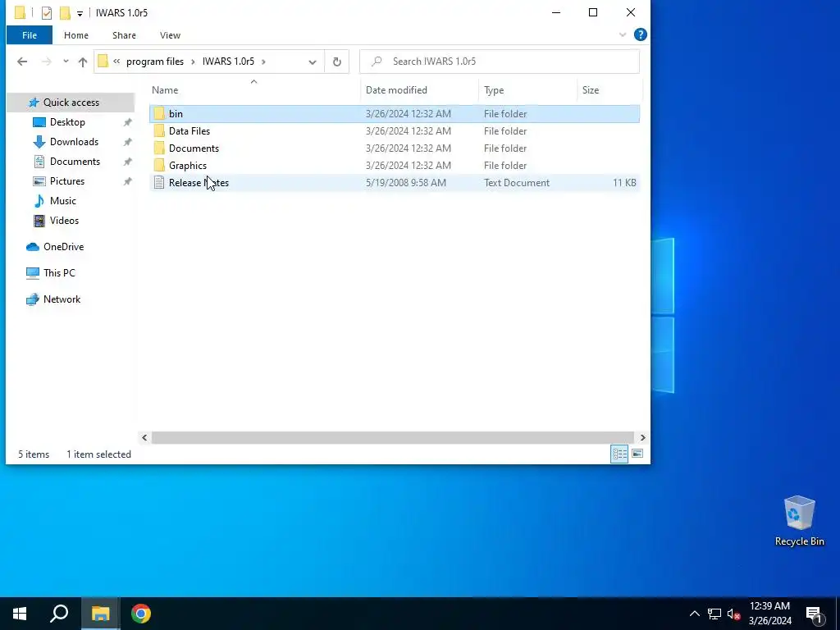Select This PC in navigation pane
The image size is (840, 630).
[59, 273]
